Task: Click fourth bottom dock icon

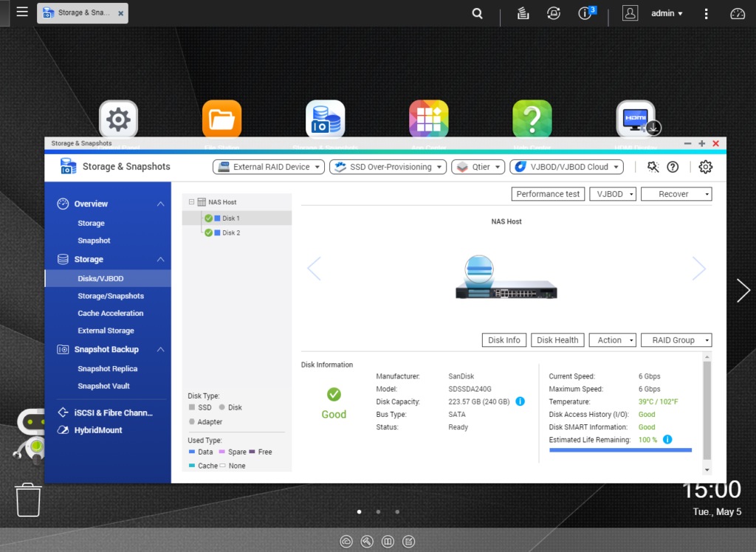Action: (408, 542)
